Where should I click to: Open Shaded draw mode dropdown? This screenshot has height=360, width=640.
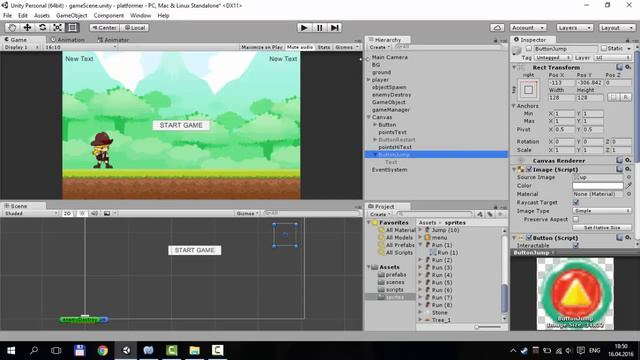(x=30, y=213)
